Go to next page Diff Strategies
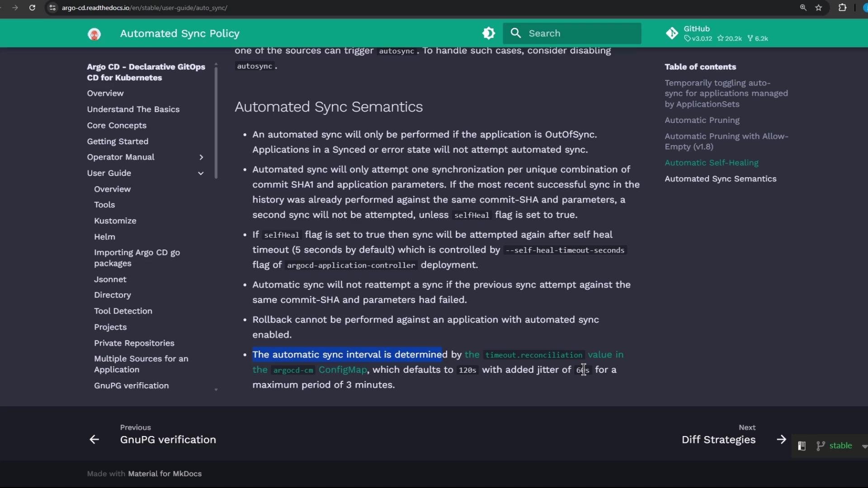 pos(719,435)
